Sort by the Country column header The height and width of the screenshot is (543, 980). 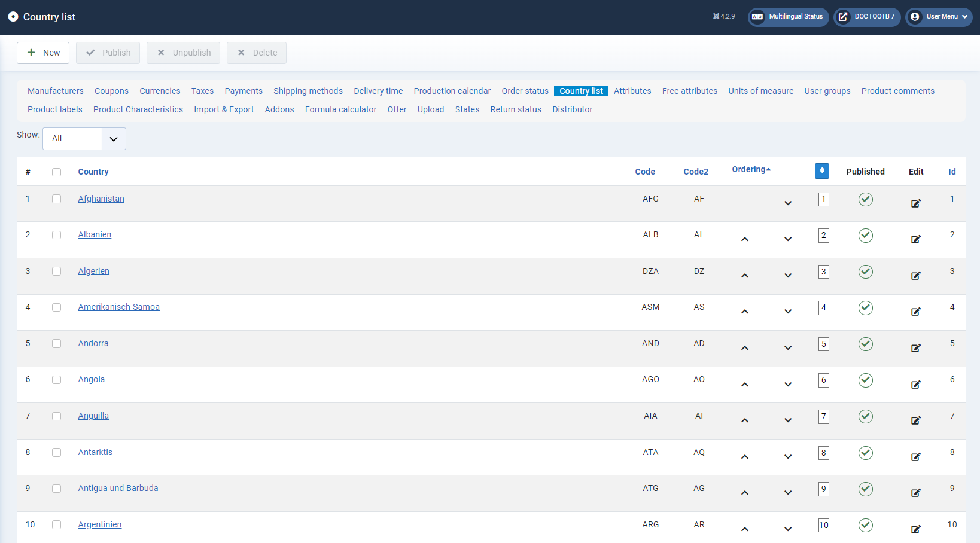pyautogui.click(x=93, y=172)
